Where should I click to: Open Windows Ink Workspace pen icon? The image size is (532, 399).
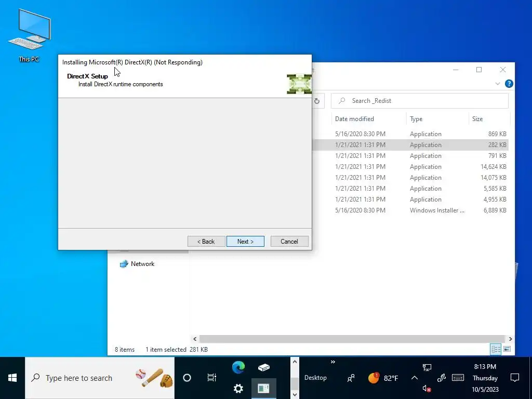(441, 378)
